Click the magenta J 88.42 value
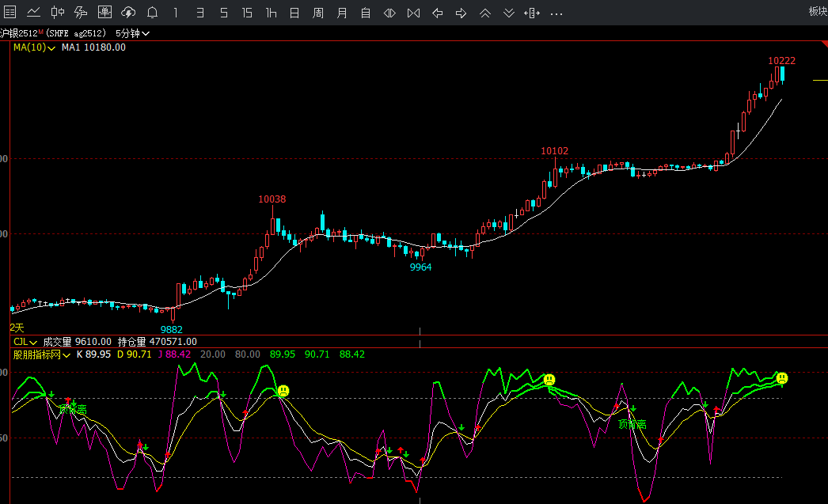Viewport: 828px width, 504px height. point(174,354)
